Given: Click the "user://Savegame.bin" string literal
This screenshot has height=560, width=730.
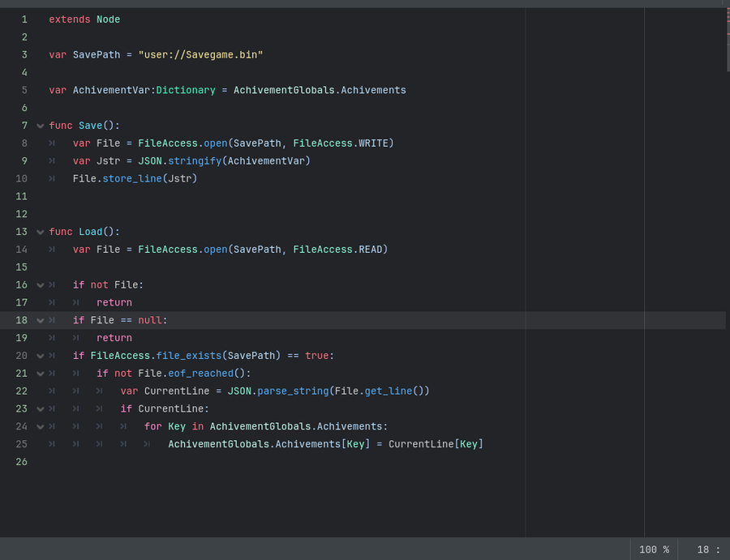Looking at the screenshot, I should [200, 55].
